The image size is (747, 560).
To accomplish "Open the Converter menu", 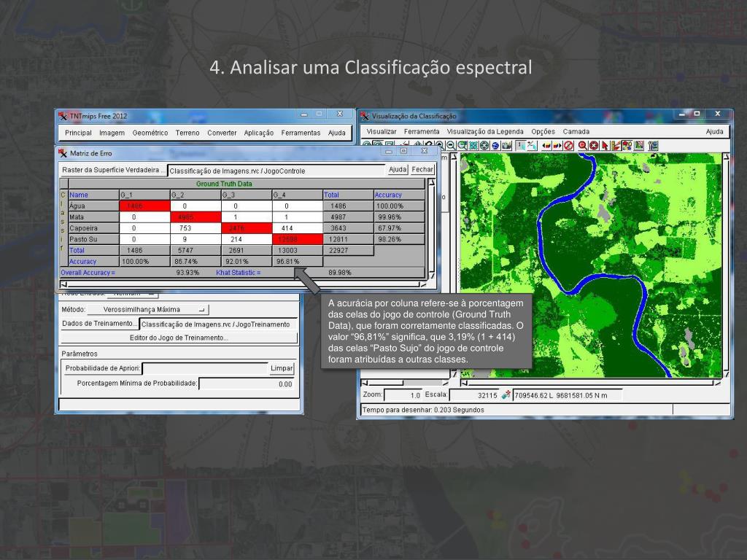I will (222, 133).
